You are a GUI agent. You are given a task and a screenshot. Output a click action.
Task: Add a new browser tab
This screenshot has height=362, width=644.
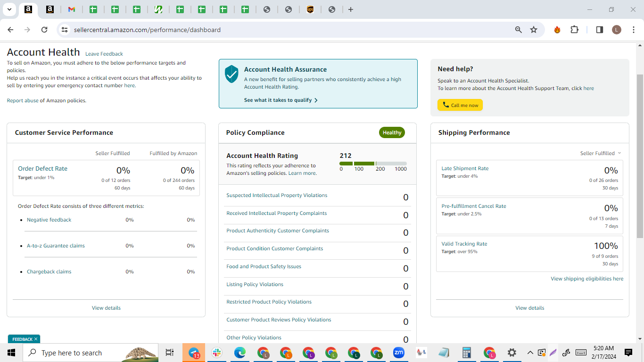[351, 9]
